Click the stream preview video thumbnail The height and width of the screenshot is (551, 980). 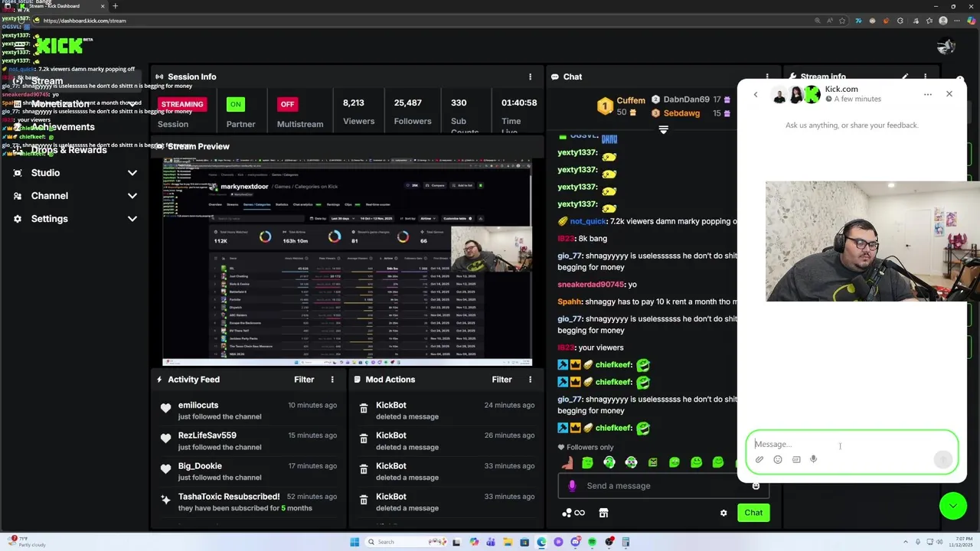pyautogui.click(x=347, y=262)
